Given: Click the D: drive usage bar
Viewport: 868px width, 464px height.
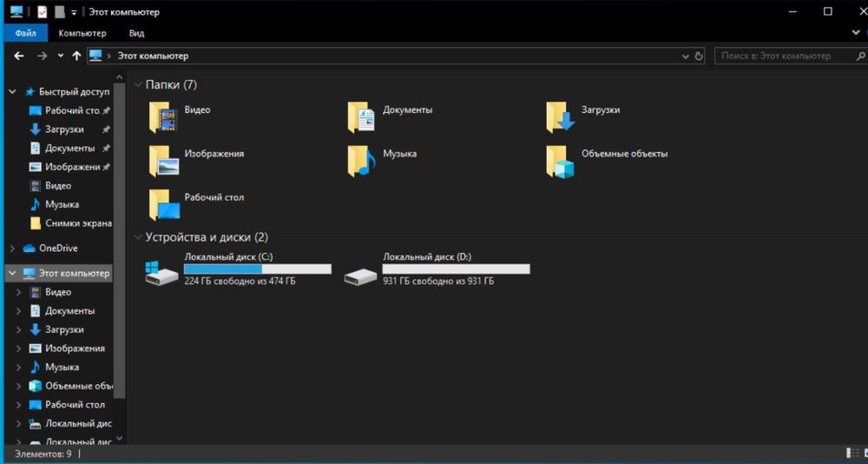Looking at the screenshot, I should (x=457, y=268).
